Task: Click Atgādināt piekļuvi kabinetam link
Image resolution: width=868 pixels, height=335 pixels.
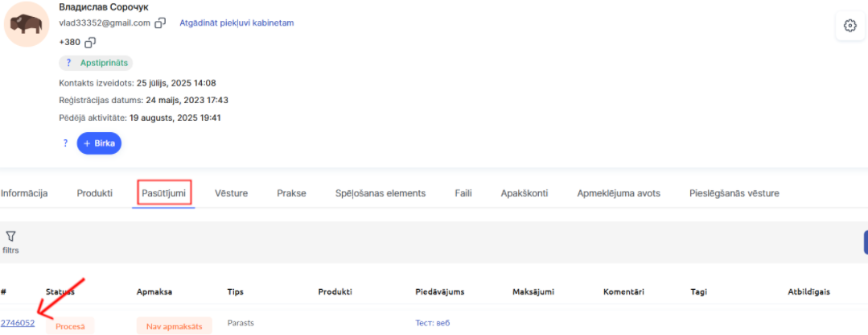Action: tap(237, 23)
